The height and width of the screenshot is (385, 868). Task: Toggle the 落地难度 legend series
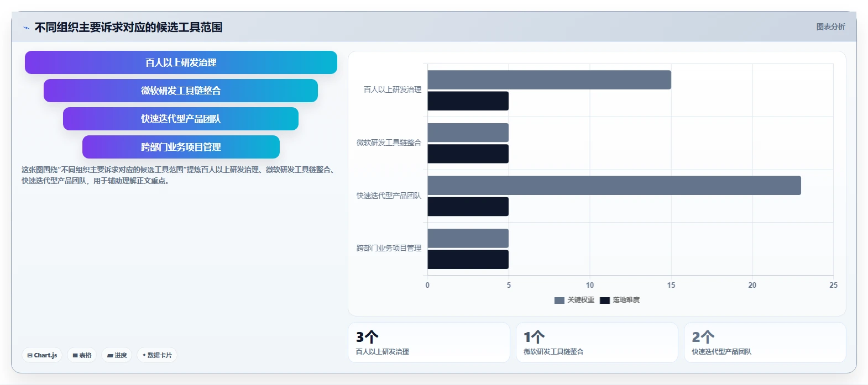click(620, 300)
